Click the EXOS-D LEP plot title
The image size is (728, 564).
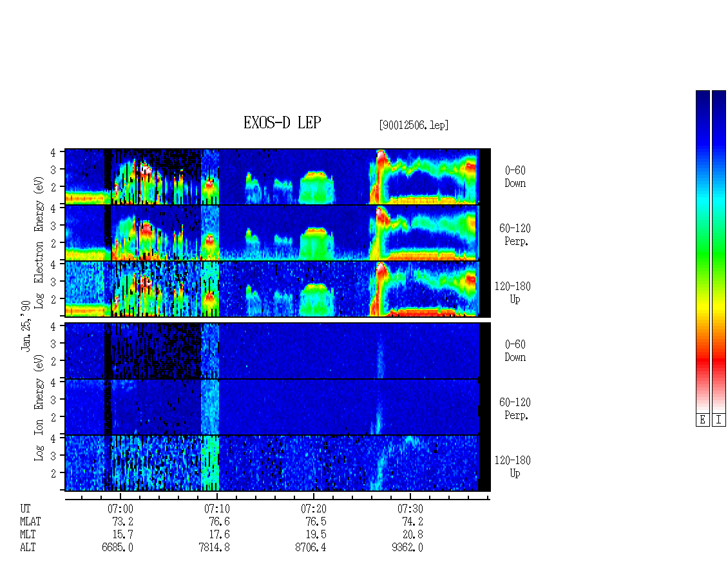click(282, 122)
